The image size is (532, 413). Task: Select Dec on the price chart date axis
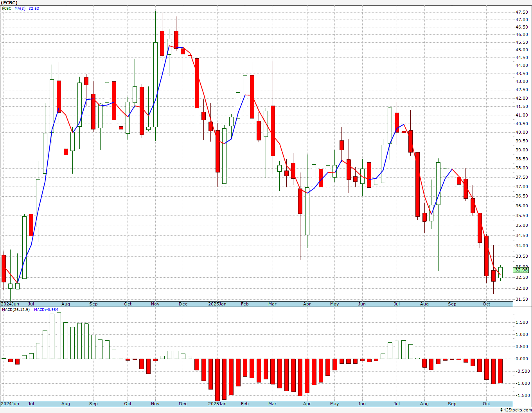(183, 304)
